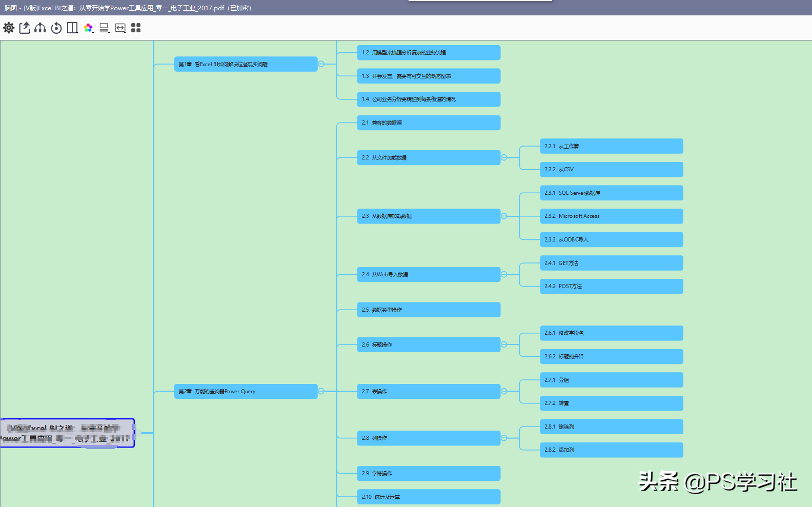Select node 2.3 从数据库加载数据
Screen dimensions: 812x507
[429, 216]
